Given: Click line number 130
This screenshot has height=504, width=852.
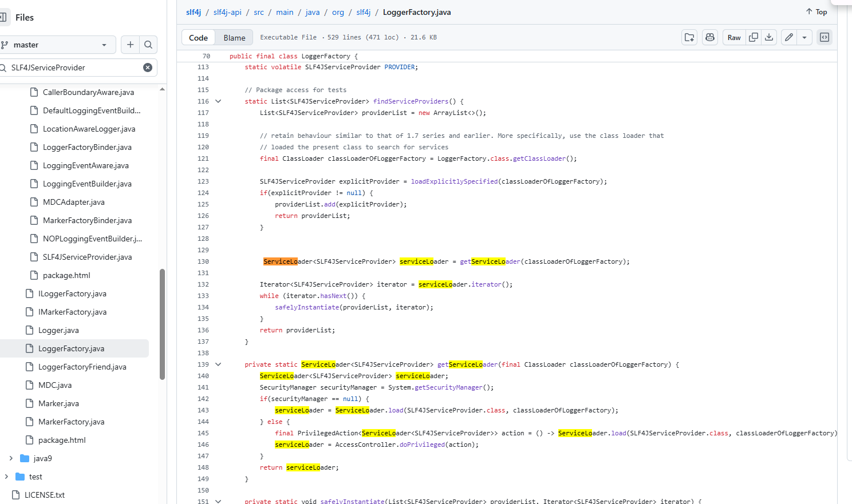Looking at the screenshot, I should [203, 261].
